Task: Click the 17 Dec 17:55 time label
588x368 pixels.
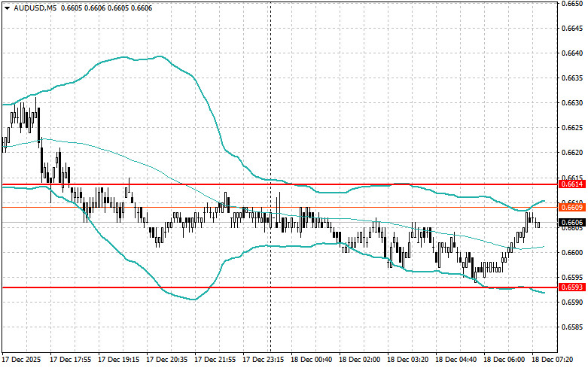Action: pos(71,360)
